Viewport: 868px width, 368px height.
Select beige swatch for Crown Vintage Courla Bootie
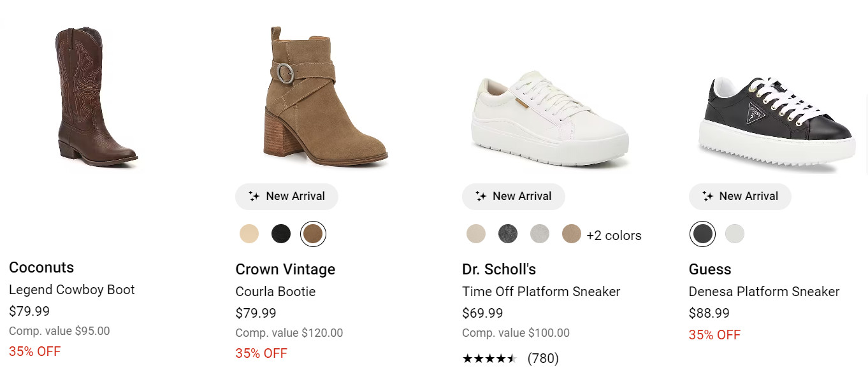point(249,234)
